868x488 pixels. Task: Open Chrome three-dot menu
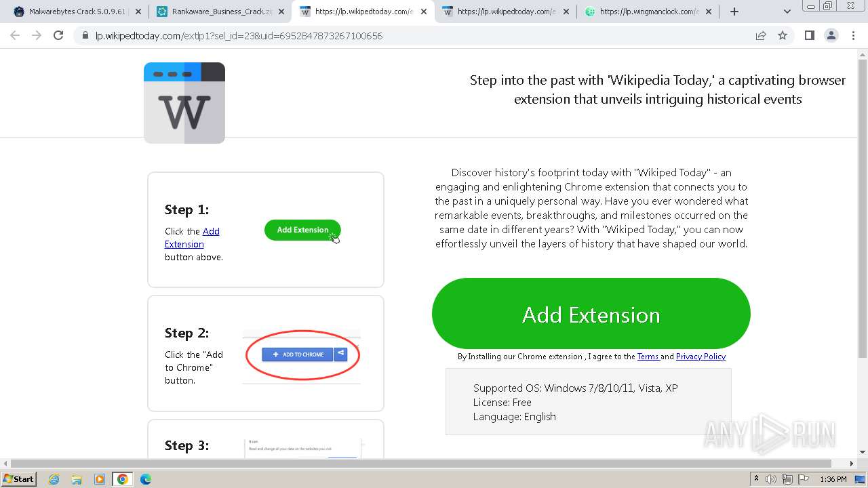pyautogui.click(x=853, y=35)
